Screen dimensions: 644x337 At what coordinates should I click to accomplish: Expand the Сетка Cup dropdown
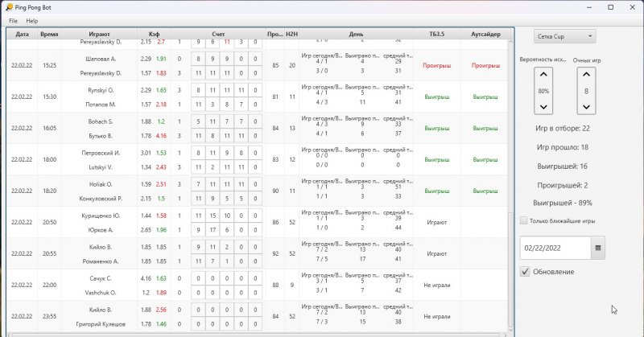pos(565,36)
